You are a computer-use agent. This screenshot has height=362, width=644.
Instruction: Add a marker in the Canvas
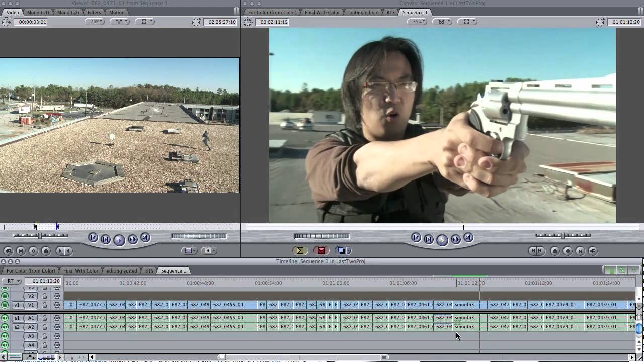click(555, 251)
